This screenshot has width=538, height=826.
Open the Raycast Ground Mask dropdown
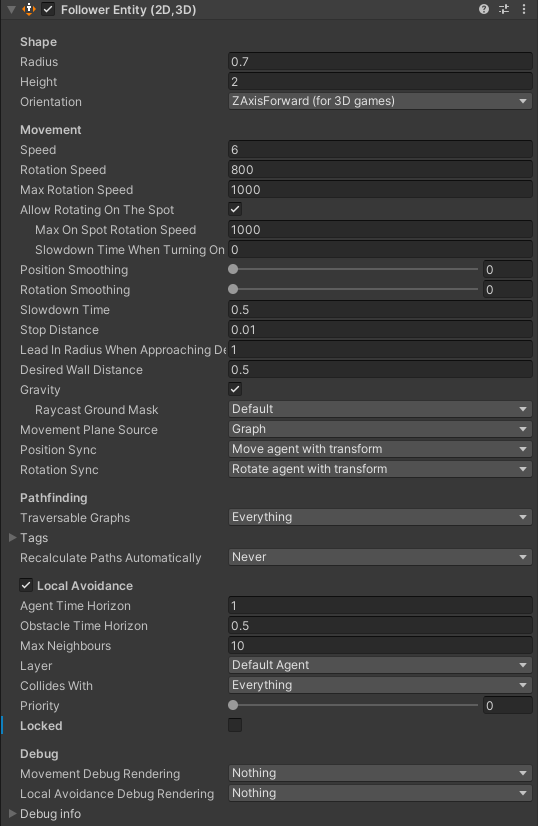click(x=380, y=409)
